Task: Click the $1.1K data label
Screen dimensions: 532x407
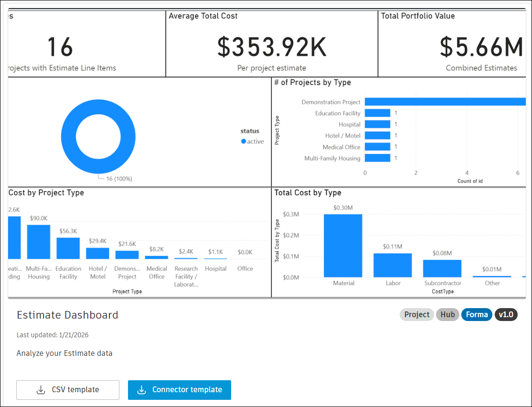Action: tap(215, 252)
